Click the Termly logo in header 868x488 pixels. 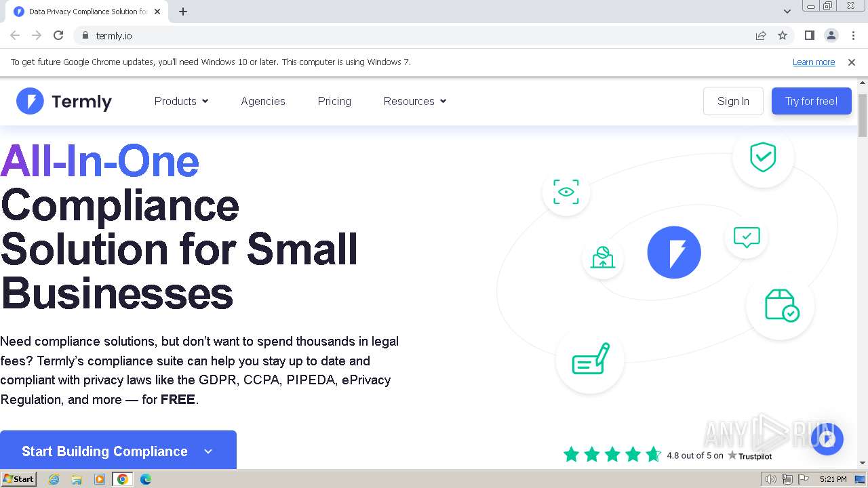click(64, 101)
